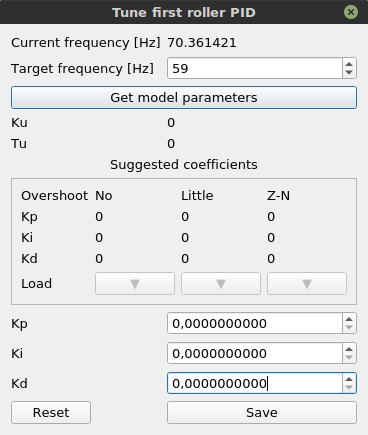
Task: Click the Load row label
Action: point(37,284)
